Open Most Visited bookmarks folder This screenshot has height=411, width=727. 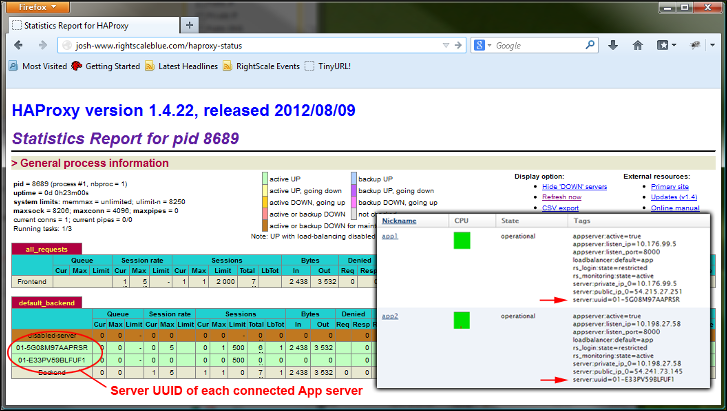38,66
